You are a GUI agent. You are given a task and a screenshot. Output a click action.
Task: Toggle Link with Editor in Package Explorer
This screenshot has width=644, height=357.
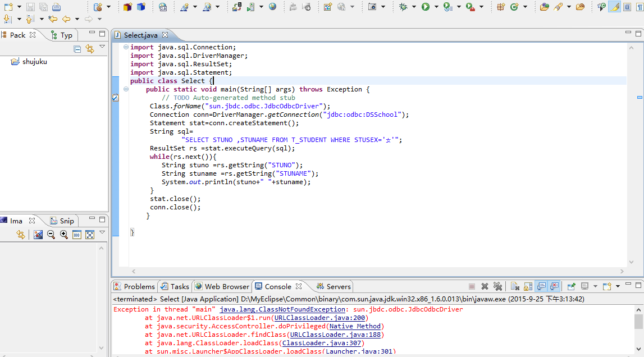(90, 49)
